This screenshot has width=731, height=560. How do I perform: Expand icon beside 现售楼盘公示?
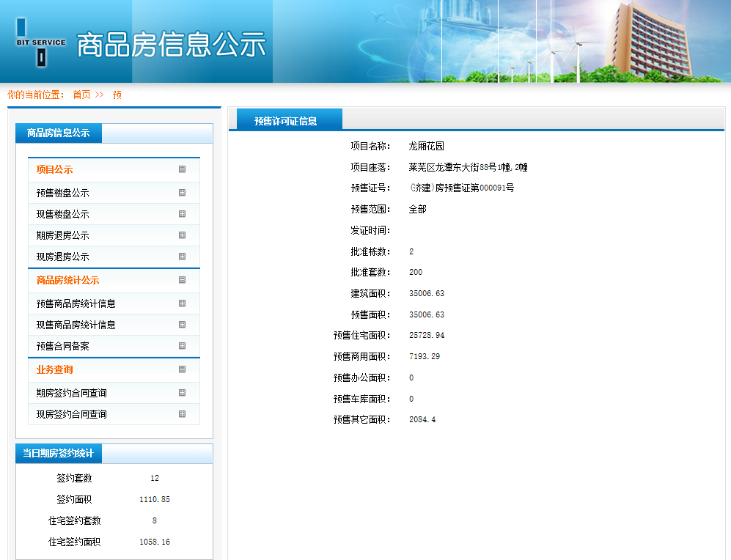(x=183, y=214)
